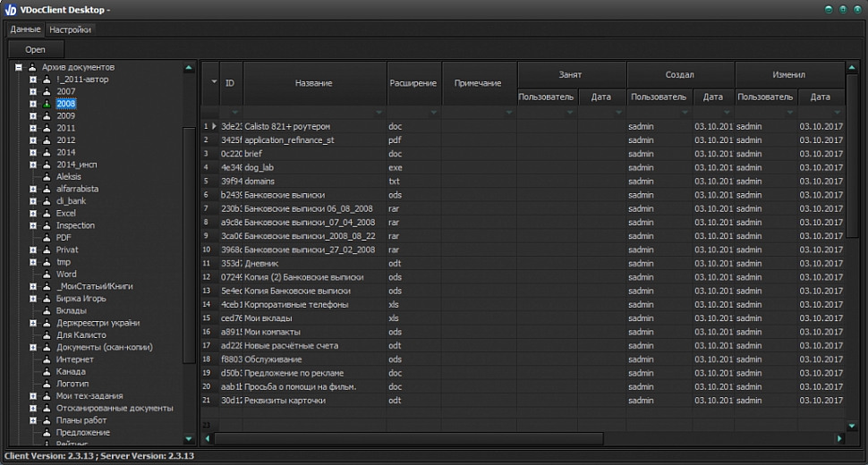Click the person icon beside Канада
This screenshot has height=465, width=868.
pos(47,372)
